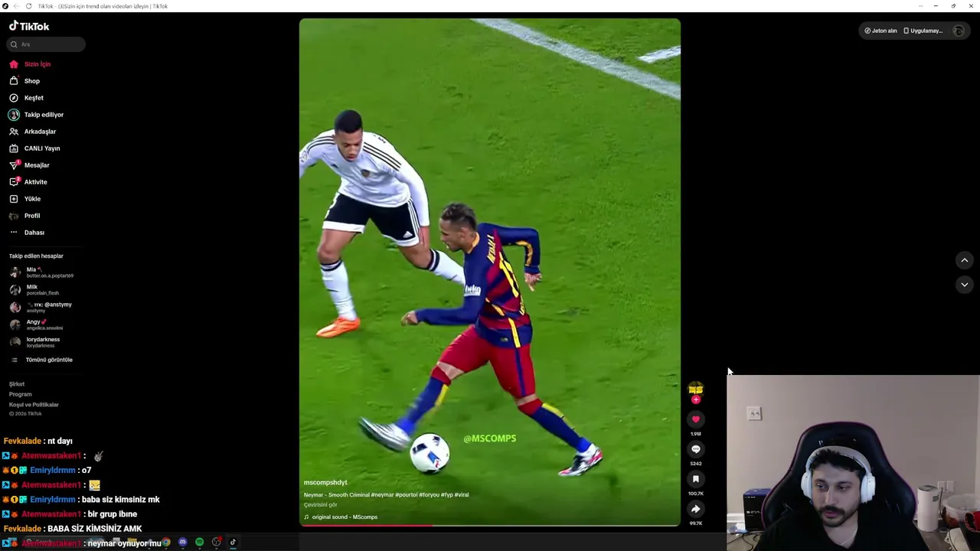The width and height of the screenshot is (980, 551).
Task: Open Discord from the taskbar
Action: [x=183, y=543]
